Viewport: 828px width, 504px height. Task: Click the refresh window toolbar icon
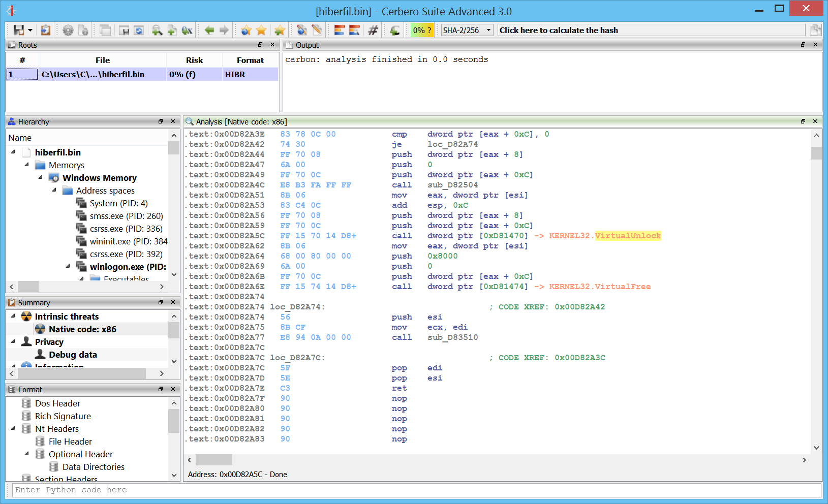[x=139, y=30]
